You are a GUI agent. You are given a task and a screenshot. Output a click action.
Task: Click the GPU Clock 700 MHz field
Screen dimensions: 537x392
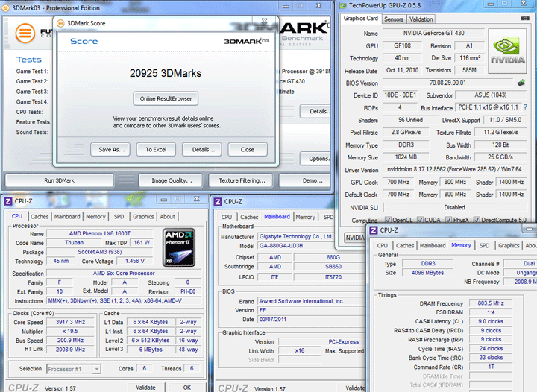(x=398, y=182)
